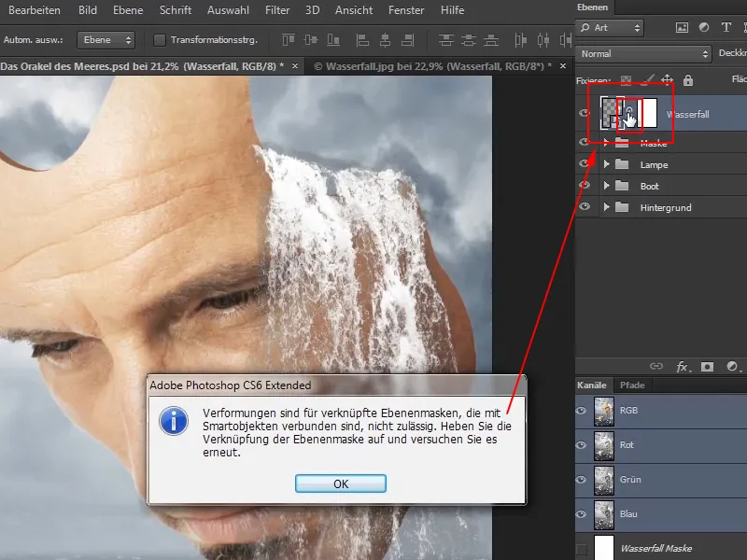Open the Hilfe menu
This screenshot has height=560, width=747.
(452, 10)
